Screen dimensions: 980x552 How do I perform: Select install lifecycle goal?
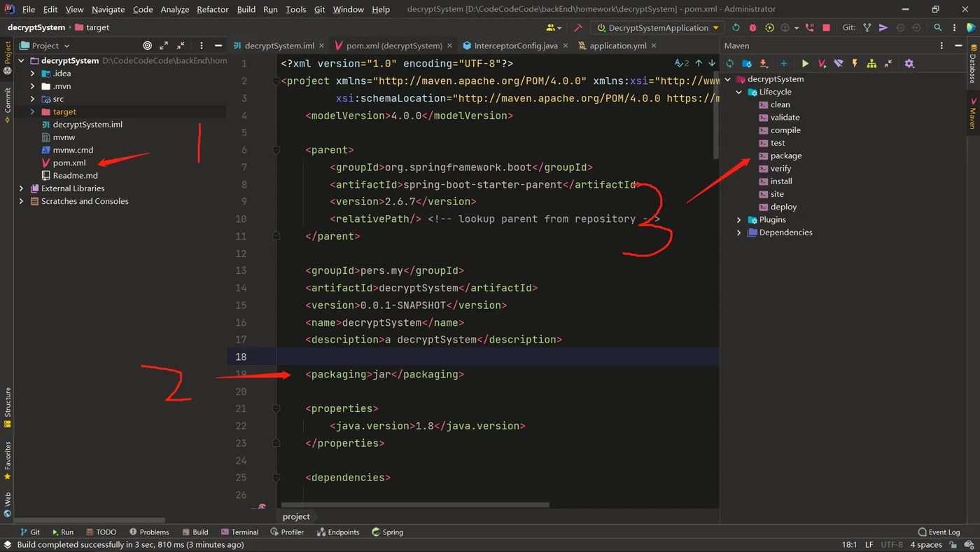pos(781,181)
